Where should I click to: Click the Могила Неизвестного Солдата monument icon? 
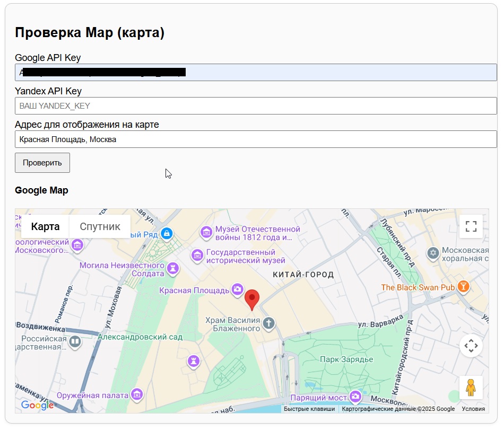point(172,269)
